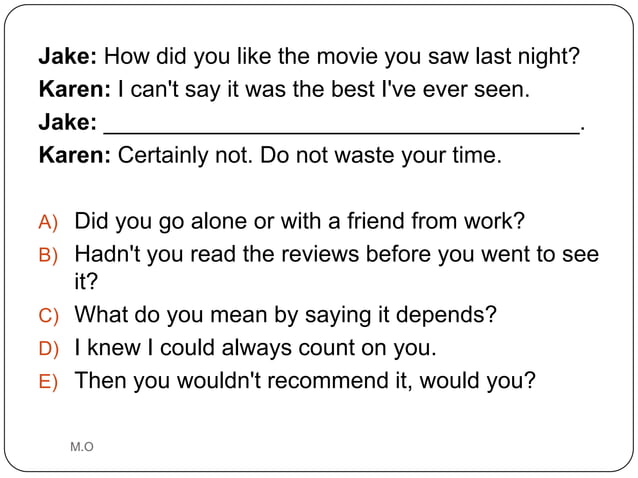Click 'Then you wouldn't recommend it' answer
638x478 pixels.
305,380
